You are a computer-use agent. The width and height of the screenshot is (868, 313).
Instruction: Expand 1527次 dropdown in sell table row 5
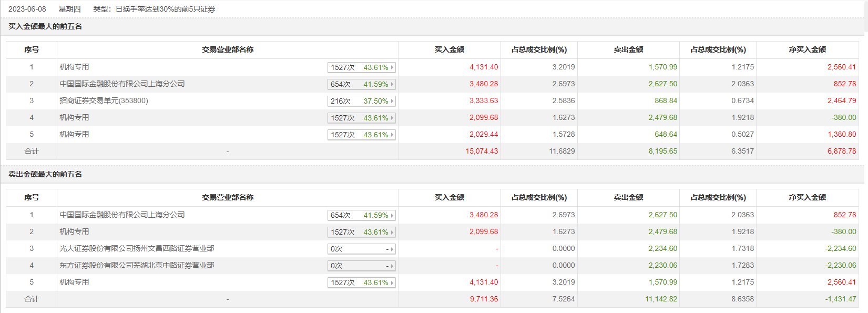click(361, 282)
